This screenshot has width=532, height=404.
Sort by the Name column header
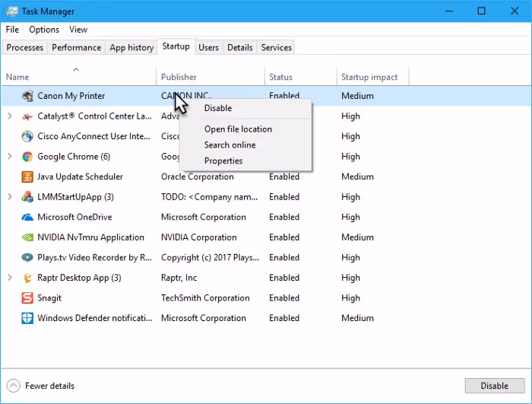pos(78,75)
